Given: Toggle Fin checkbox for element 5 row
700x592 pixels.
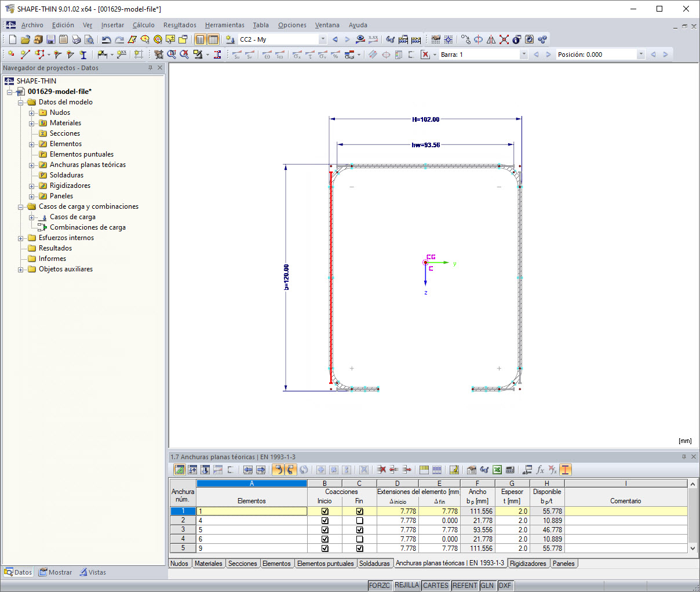Looking at the screenshot, I should [359, 530].
